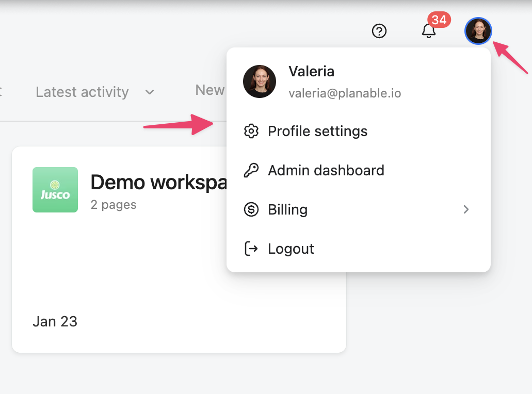
Task: Open the Latest activity sort dropdown
Action: pyautogui.click(x=83, y=92)
